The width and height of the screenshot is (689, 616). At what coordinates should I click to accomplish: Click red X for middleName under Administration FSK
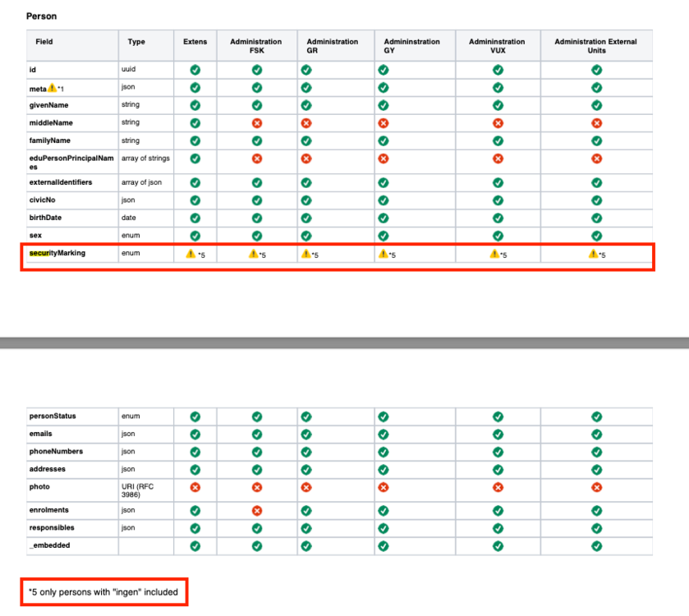pyautogui.click(x=256, y=123)
